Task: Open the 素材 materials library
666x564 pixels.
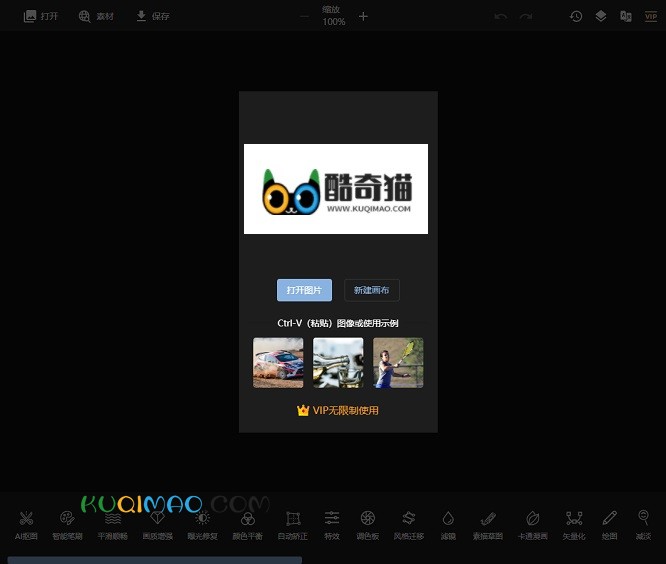Action: [96, 16]
